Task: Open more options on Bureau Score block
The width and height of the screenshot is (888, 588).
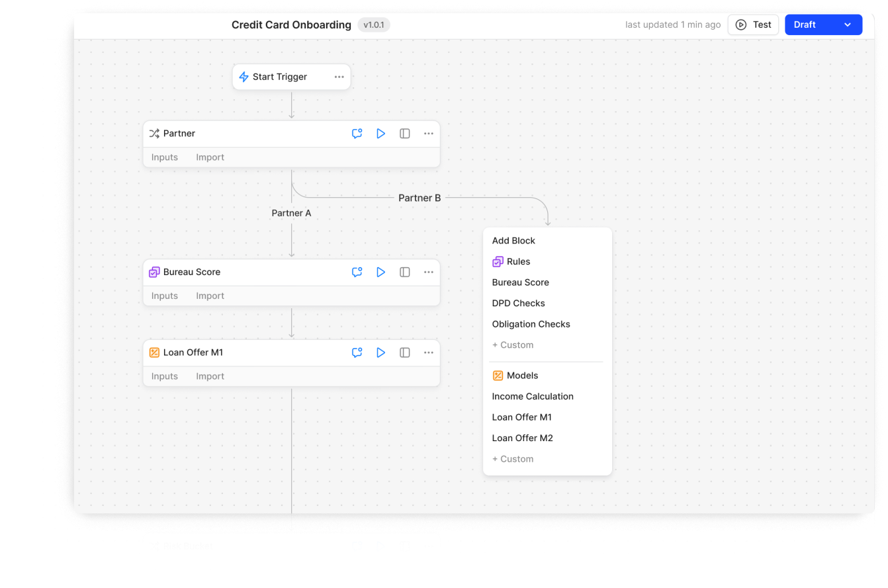Action: (429, 272)
